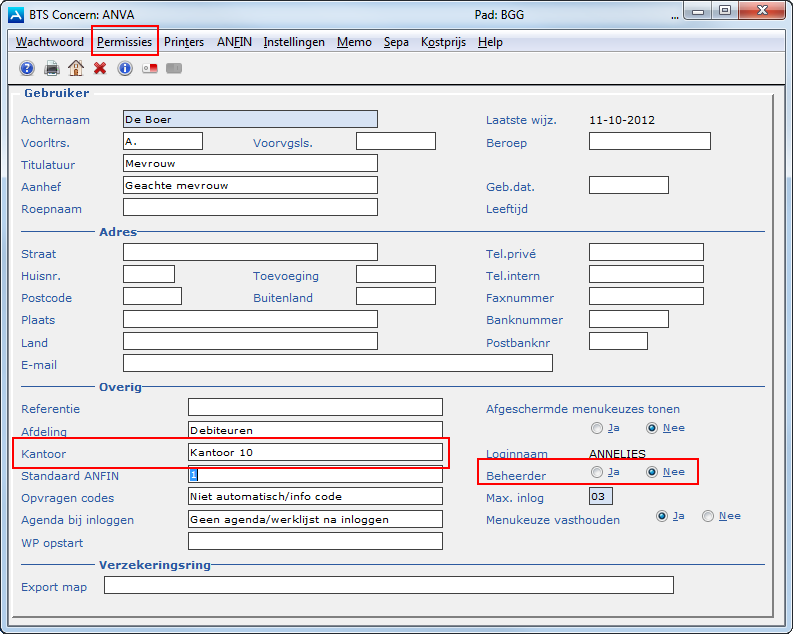The image size is (793, 634).
Task: Click the red X delete icon
Action: [100, 68]
